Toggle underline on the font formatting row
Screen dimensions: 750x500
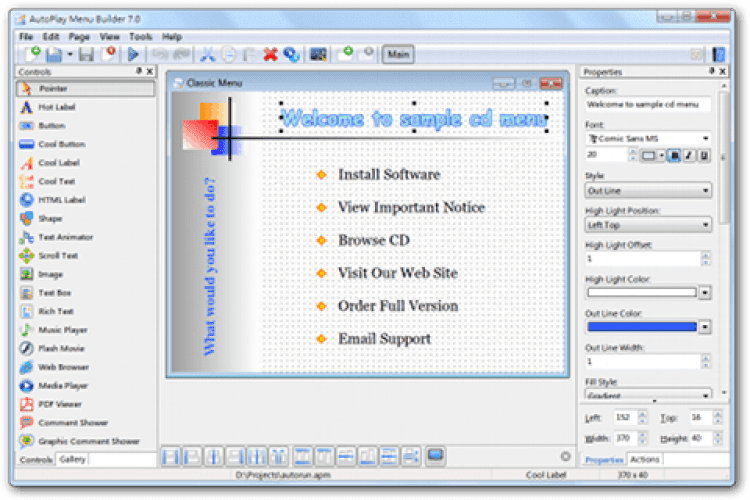(x=704, y=156)
